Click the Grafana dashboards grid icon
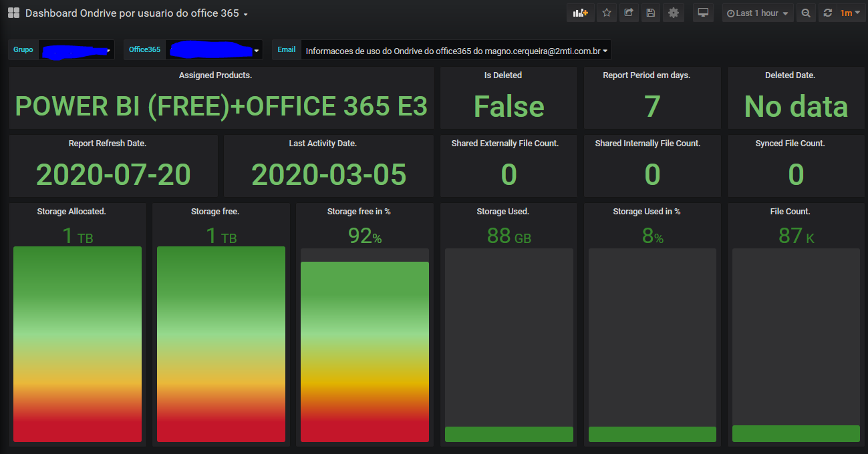The image size is (868, 454). pyautogui.click(x=13, y=13)
